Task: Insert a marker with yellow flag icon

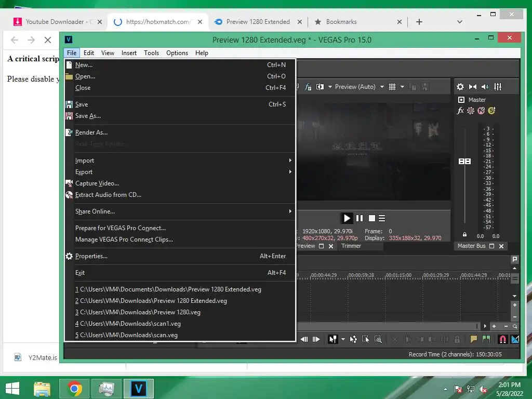Action: pos(474,339)
